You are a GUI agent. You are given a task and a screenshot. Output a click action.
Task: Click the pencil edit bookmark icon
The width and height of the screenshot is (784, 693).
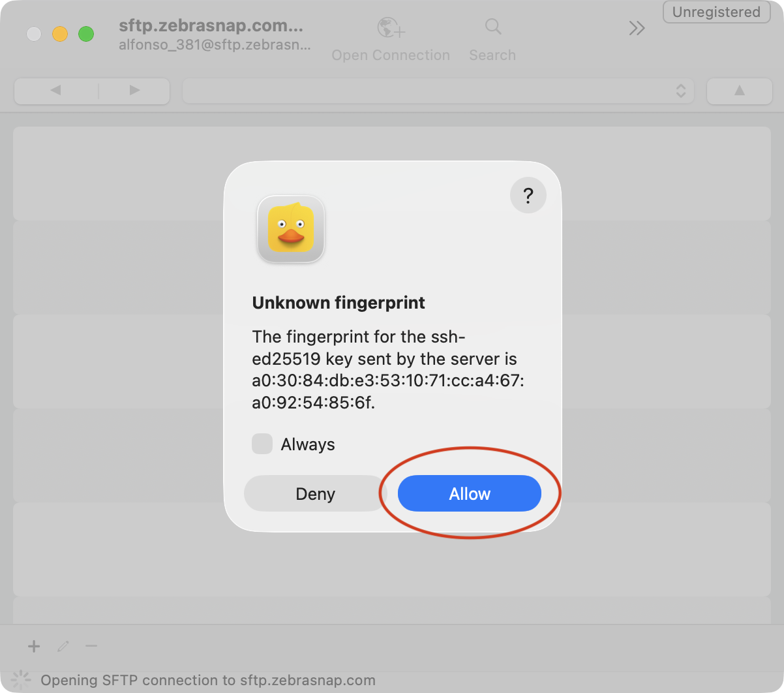[x=63, y=646]
